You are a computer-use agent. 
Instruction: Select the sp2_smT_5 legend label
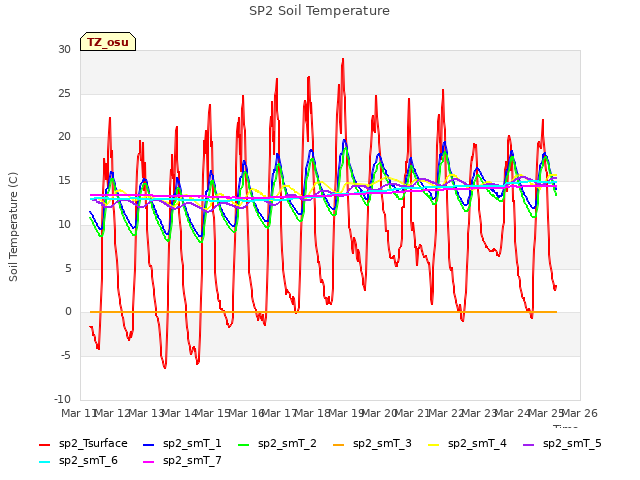pos(572,444)
